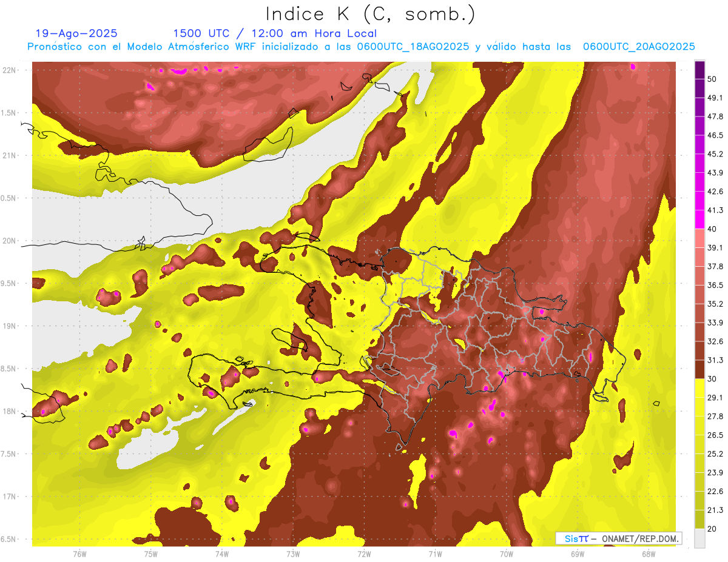
Task: Click the latitude axis label "19N"
Action: point(9,326)
